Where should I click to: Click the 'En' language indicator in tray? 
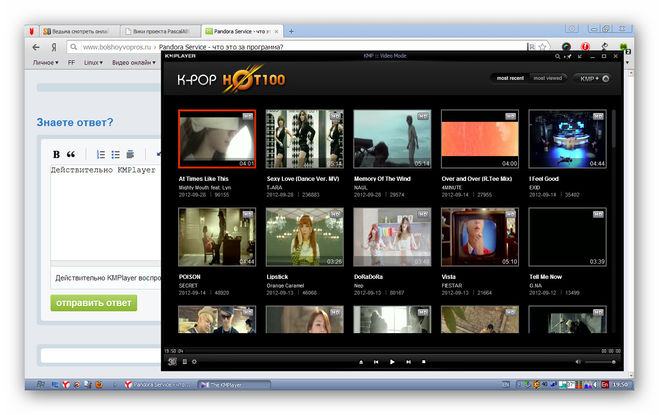[605, 384]
